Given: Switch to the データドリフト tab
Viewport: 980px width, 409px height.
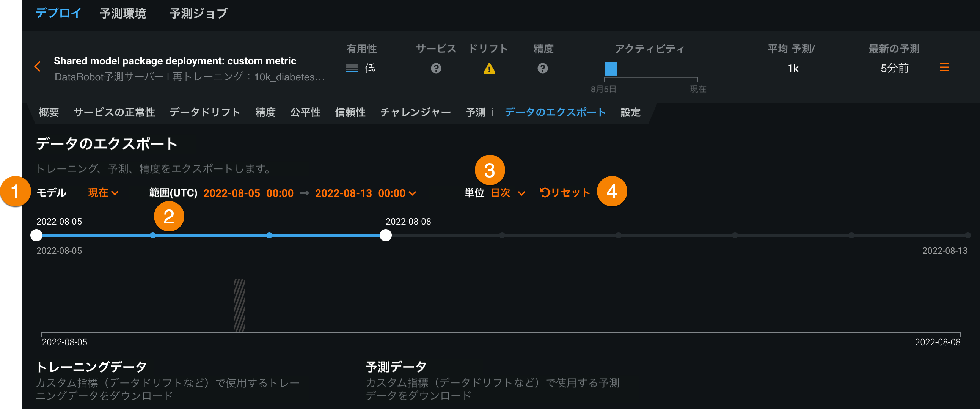Looking at the screenshot, I should 205,112.
